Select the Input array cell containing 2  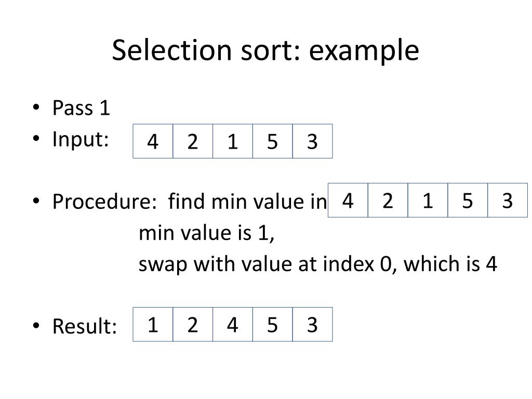[x=193, y=141]
